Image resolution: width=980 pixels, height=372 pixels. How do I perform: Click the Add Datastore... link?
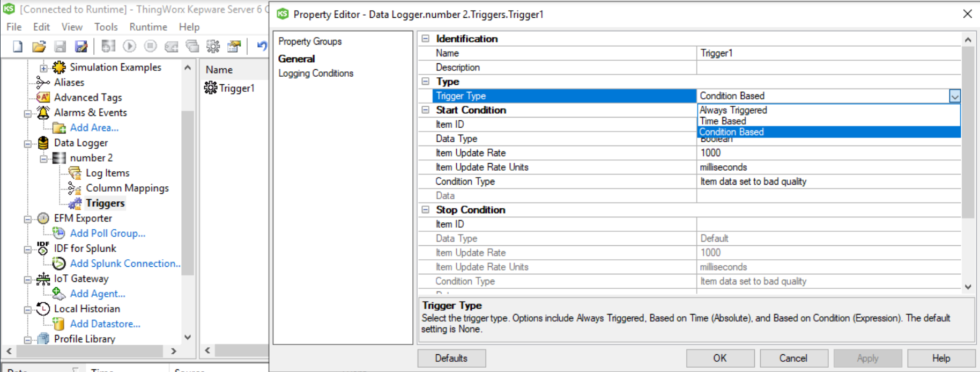[x=105, y=324]
